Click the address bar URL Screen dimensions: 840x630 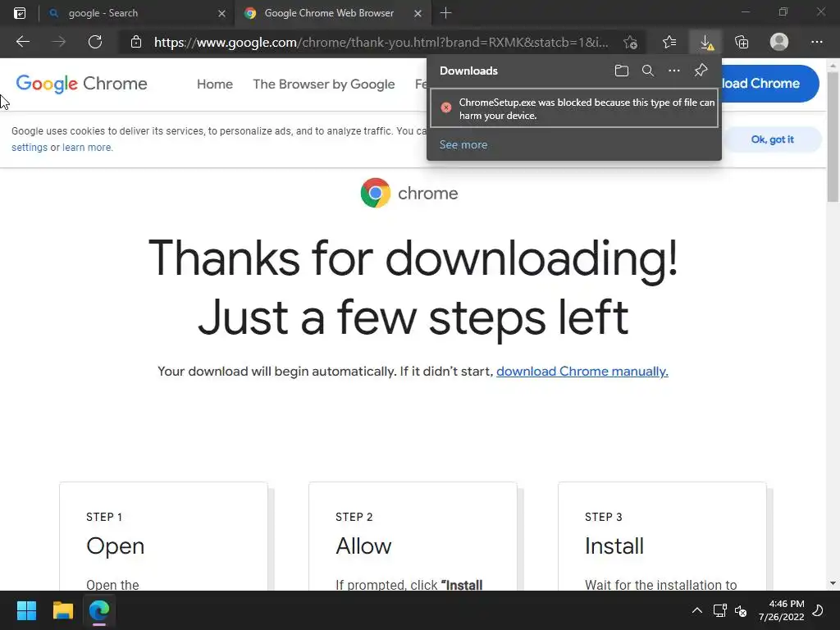pos(381,42)
